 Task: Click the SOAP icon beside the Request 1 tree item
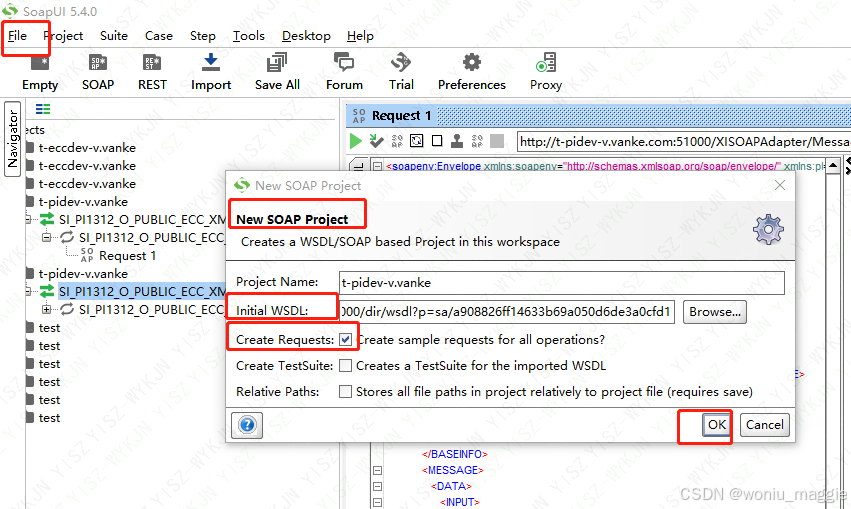click(87, 255)
